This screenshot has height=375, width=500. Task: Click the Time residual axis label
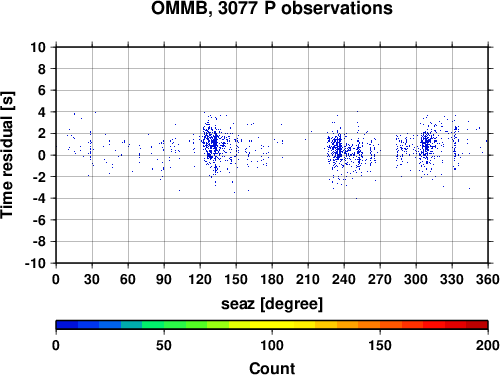tap(7, 155)
